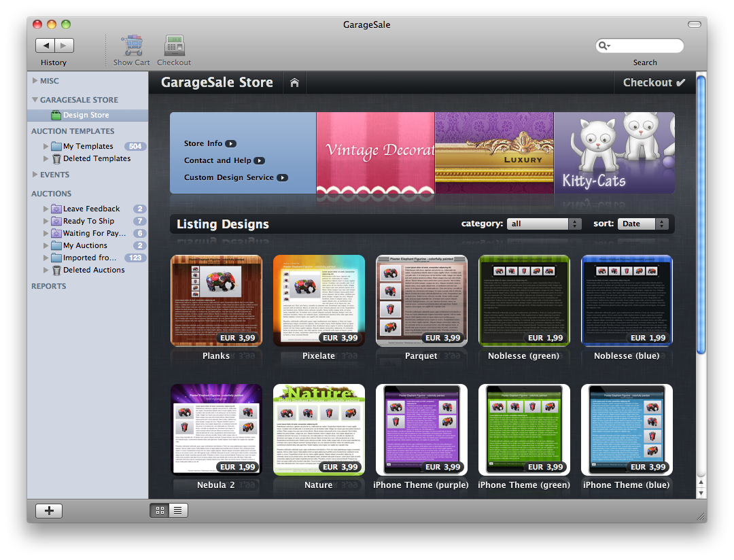
Task: Click the AUCTIONS sidebar header
Action: click(x=52, y=194)
